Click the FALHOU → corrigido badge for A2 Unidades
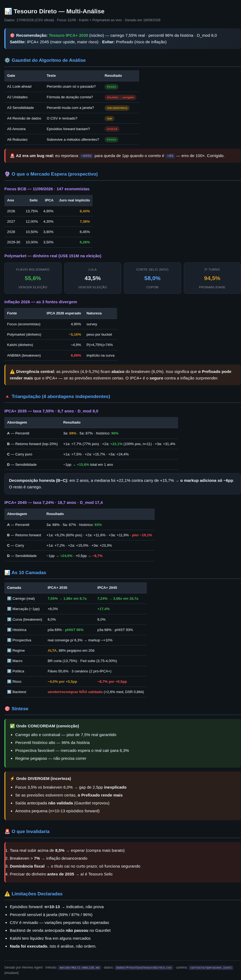The height and width of the screenshot is (980, 241). [120, 97]
